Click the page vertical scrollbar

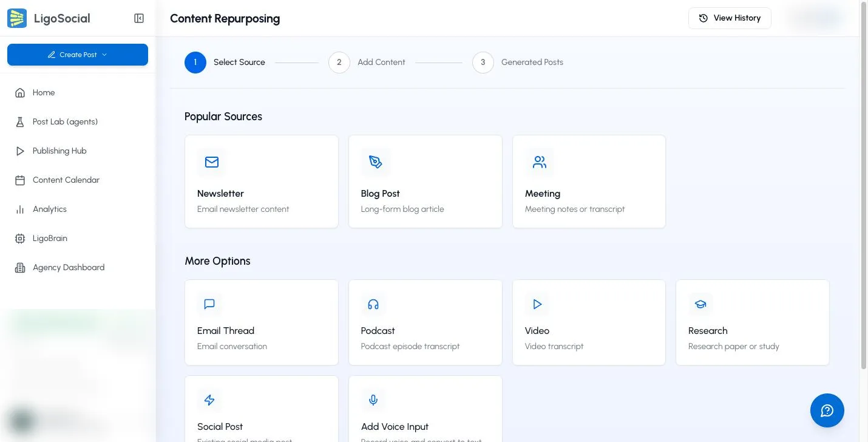864,186
